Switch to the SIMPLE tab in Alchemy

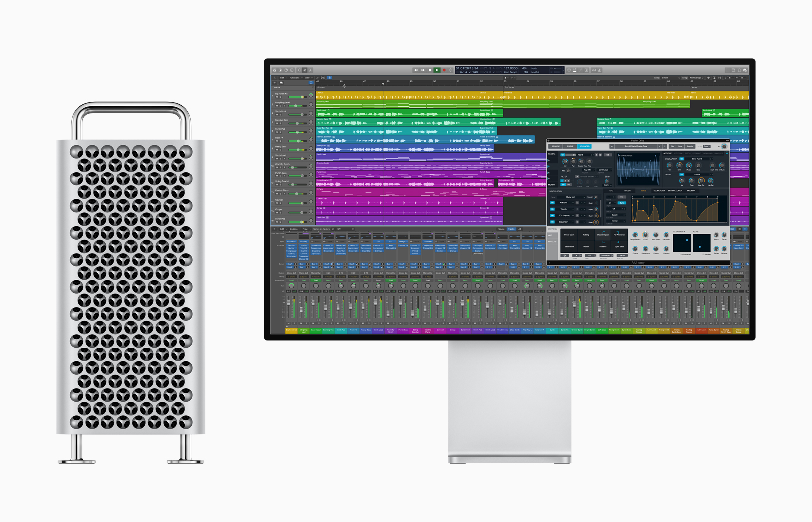(x=569, y=146)
